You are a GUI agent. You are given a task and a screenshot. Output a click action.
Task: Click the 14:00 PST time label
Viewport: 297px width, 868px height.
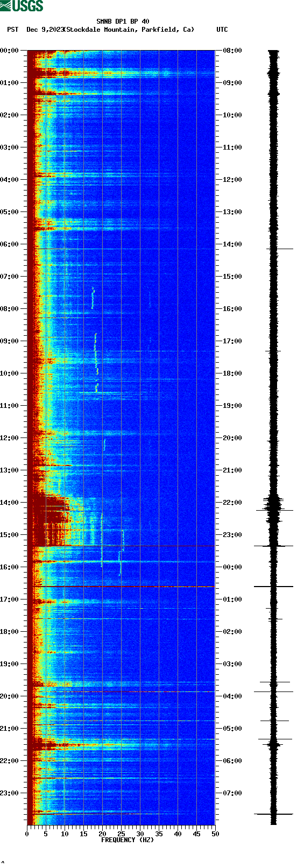10,503
